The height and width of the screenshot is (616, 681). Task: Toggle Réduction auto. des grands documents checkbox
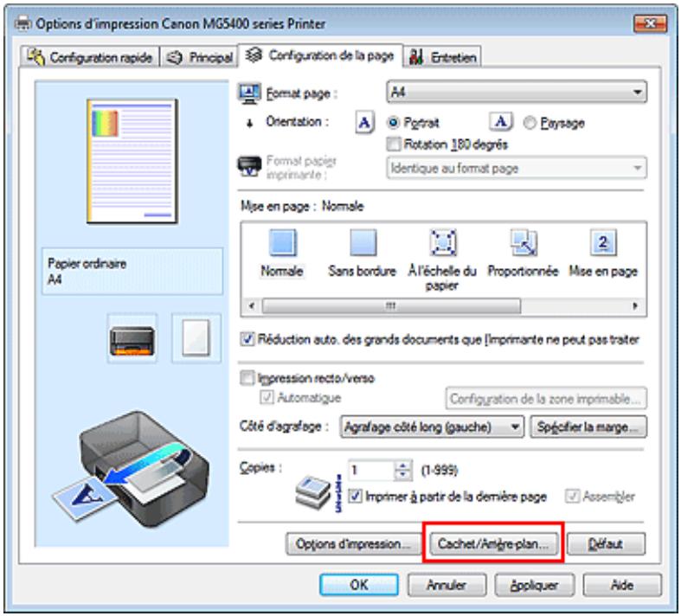tap(247, 339)
